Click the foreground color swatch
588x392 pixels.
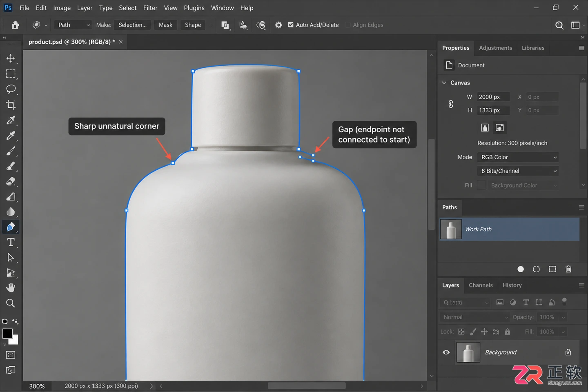[x=7, y=334]
